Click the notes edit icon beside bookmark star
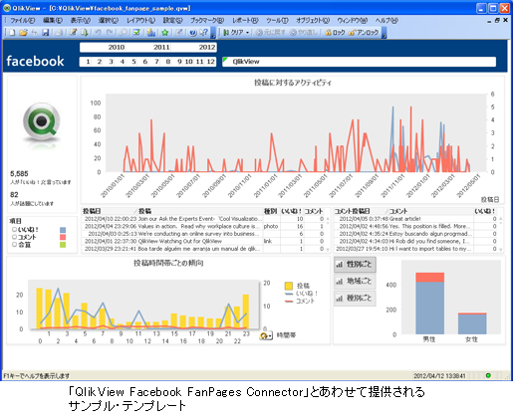 tap(179, 32)
